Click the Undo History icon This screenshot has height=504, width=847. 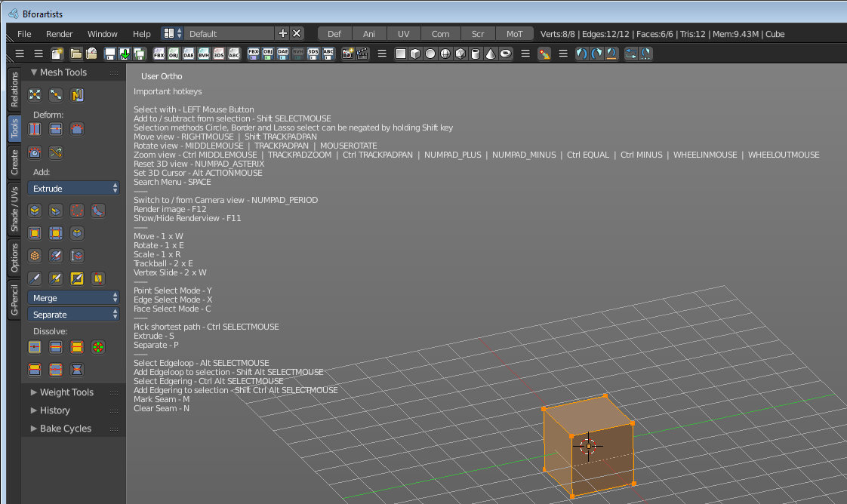pyautogui.click(x=611, y=54)
